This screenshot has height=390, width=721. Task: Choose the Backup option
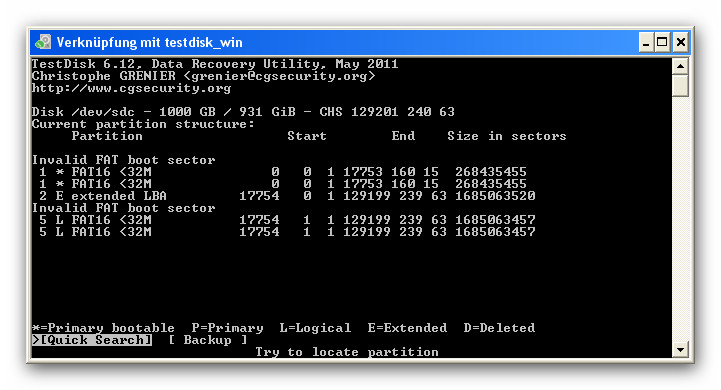pyautogui.click(x=207, y=340)
